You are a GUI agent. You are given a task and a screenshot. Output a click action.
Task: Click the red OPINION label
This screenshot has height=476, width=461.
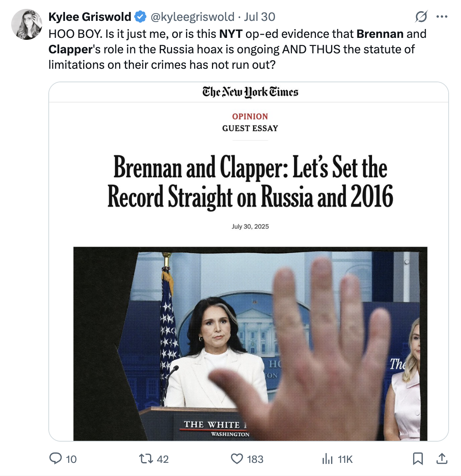(250, 116)
